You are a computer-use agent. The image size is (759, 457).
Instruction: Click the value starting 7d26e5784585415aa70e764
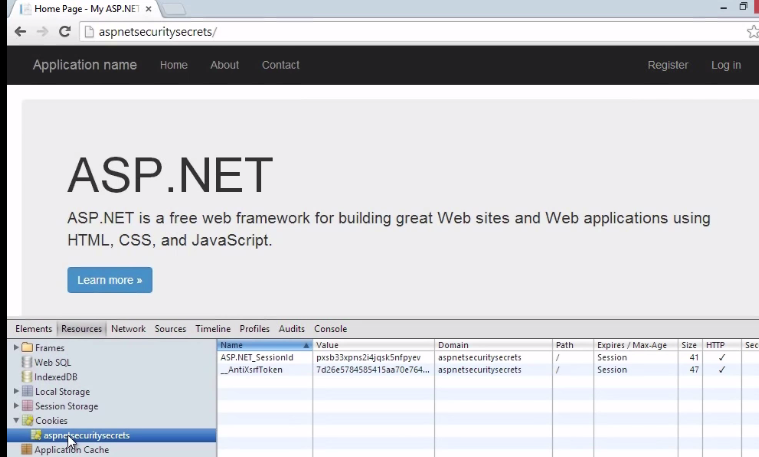[373, 369]
